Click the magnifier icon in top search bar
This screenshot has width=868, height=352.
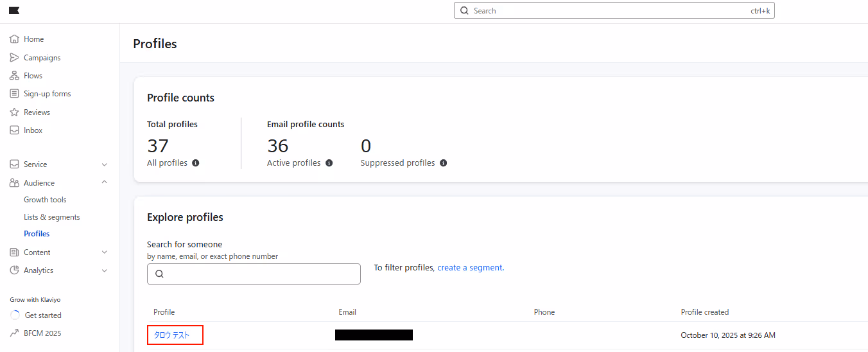(x=464, y=11)
